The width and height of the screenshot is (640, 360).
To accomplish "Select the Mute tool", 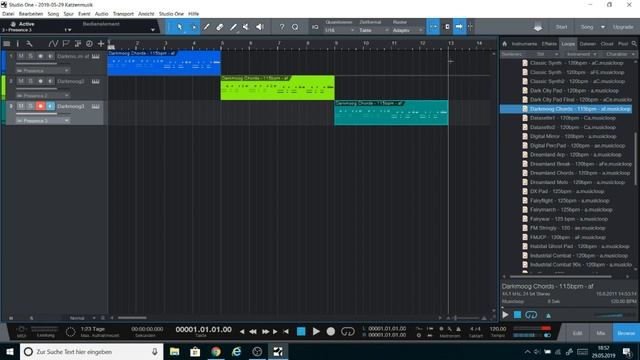I will 246,27.
